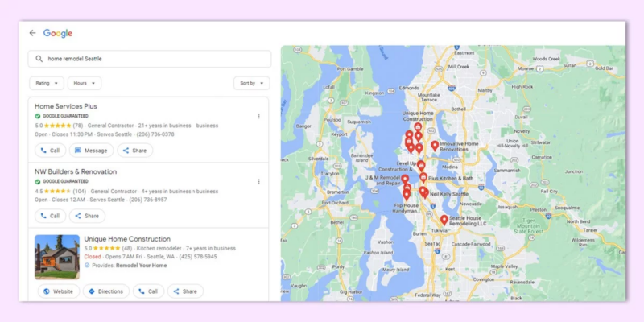Viewport: 644px width, 322px height.
Task: Open the Hours filter dropdown
Action: coord(85,83)
